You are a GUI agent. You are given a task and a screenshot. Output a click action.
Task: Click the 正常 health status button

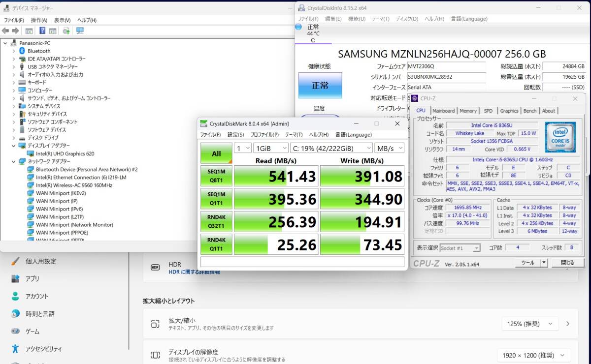[x=320, y=86]
